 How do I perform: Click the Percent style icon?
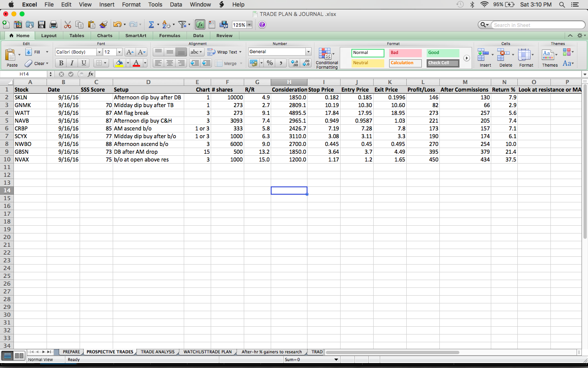pos(269,63)
